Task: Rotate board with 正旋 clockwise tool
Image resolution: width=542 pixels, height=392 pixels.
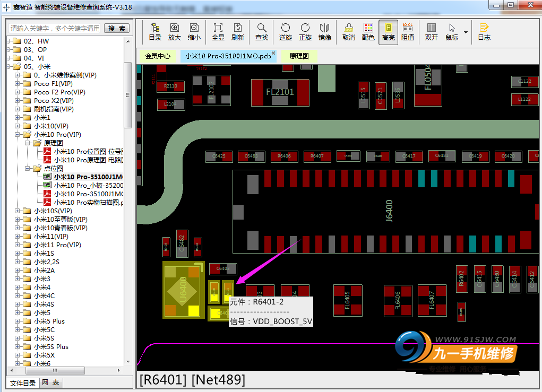Action: (305, 32)
